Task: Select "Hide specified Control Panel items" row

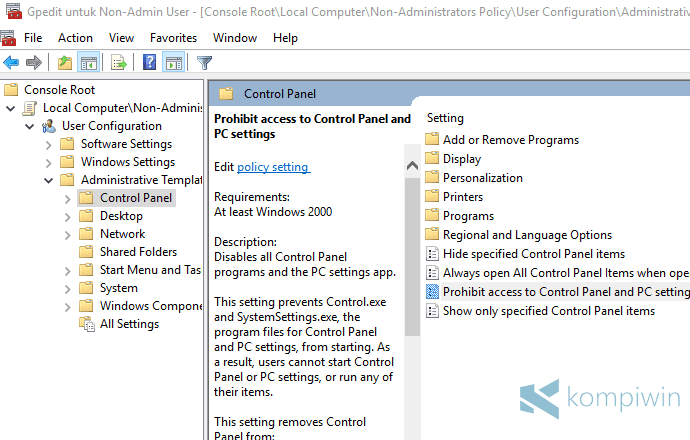Action: (x=534, y=254)
